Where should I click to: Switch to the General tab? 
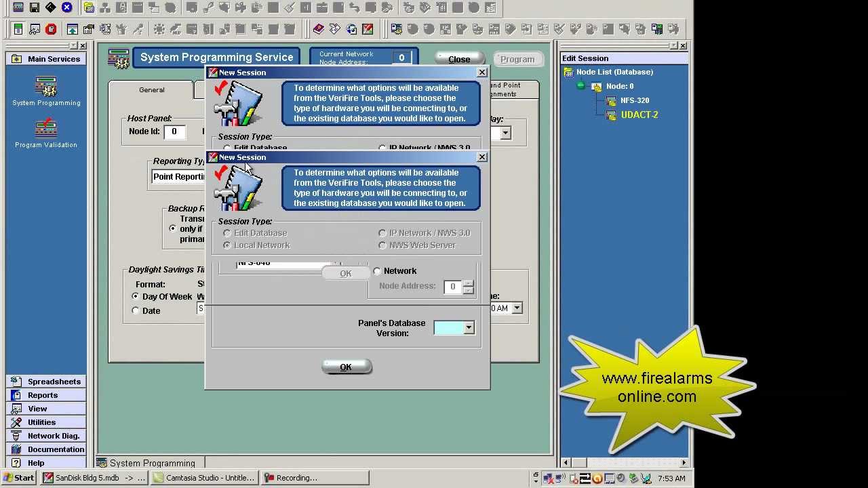151,89
